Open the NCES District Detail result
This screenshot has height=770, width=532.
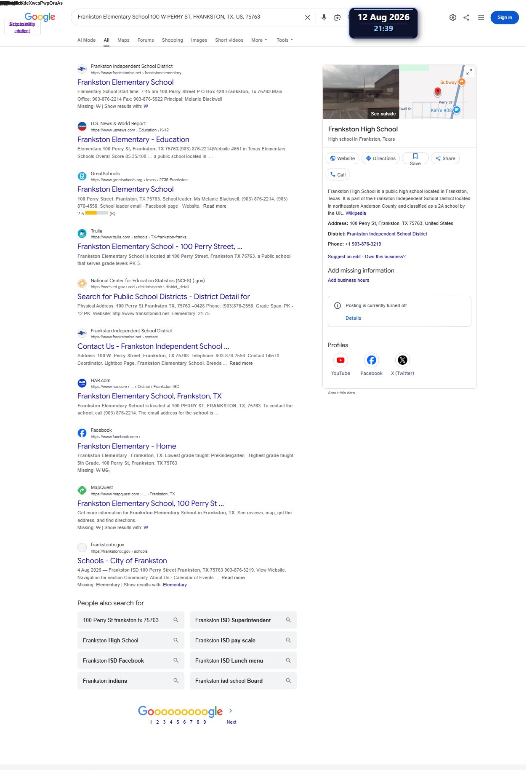pyautogui.click(x=164, y=297)
